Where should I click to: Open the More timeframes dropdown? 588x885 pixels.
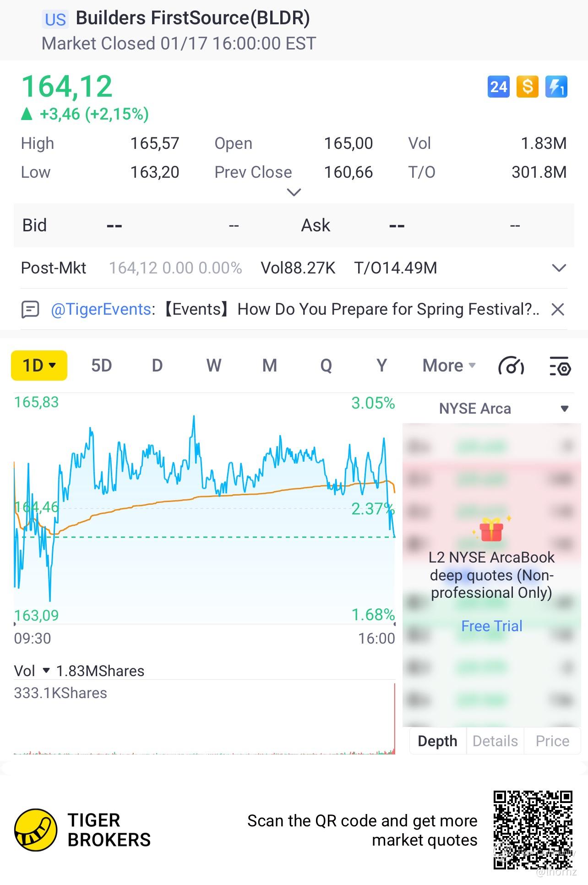449,366
